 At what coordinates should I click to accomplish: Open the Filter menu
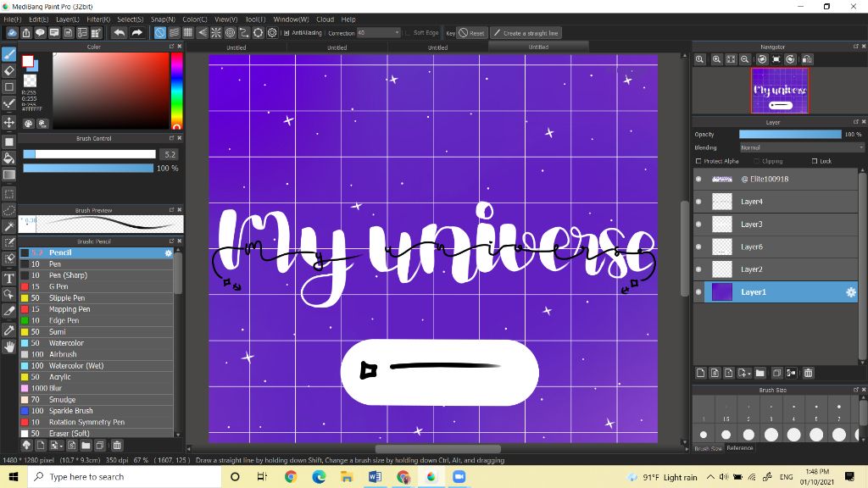tap(98, 19)
